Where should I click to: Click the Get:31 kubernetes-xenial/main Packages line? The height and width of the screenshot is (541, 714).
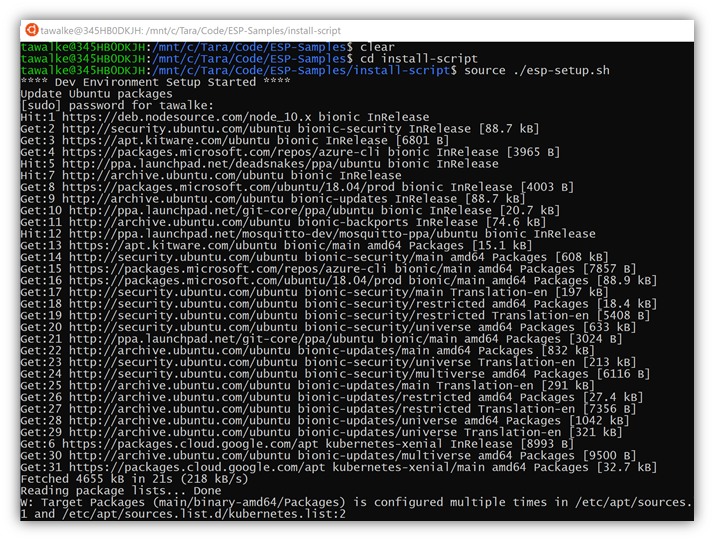pyautogui.click(x=339, y=468)
